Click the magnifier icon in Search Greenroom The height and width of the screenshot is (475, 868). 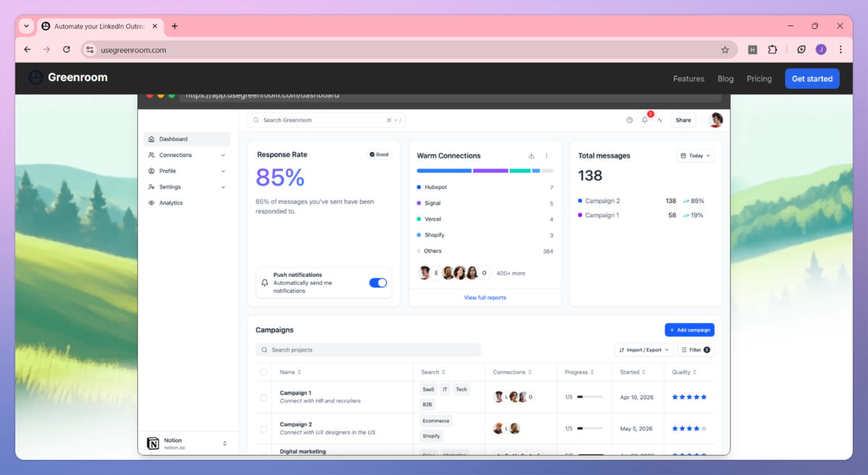point(256,120)
